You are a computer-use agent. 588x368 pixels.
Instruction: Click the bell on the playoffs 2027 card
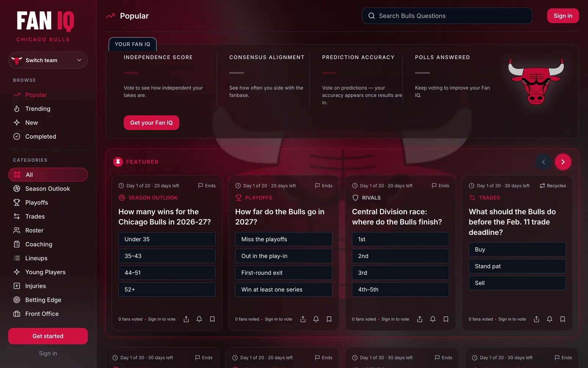(316, 319)
